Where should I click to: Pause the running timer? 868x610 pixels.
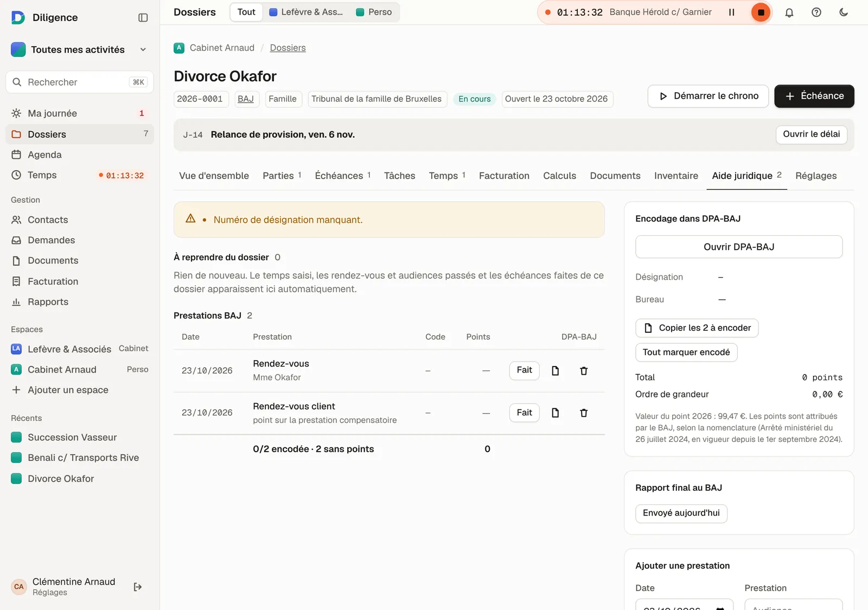pos(731,12)
